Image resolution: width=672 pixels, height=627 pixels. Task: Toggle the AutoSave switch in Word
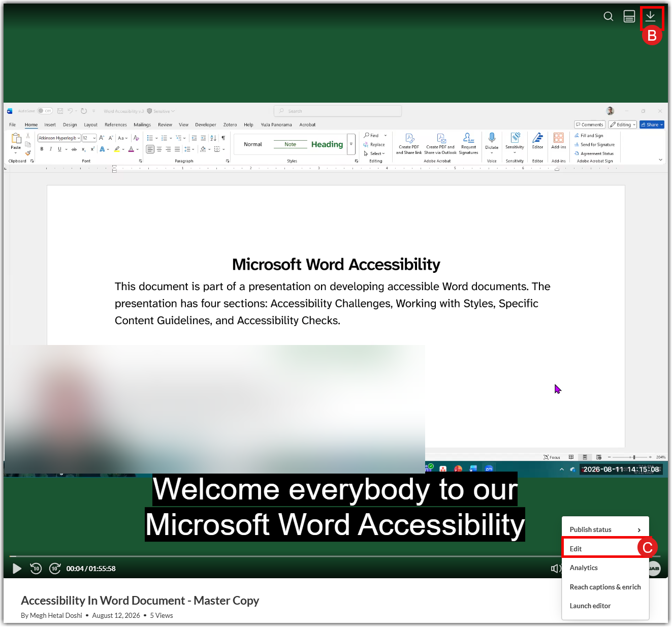(x=45, y=111)
